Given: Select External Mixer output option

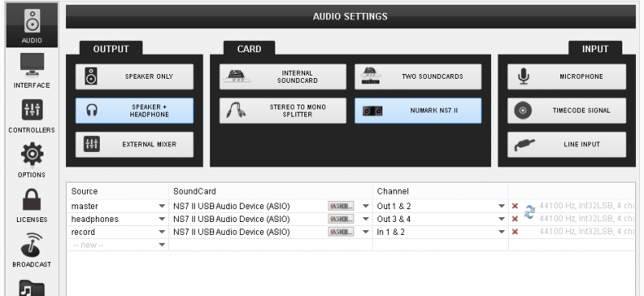Looking at the screenshot, I should pos(134,145).
